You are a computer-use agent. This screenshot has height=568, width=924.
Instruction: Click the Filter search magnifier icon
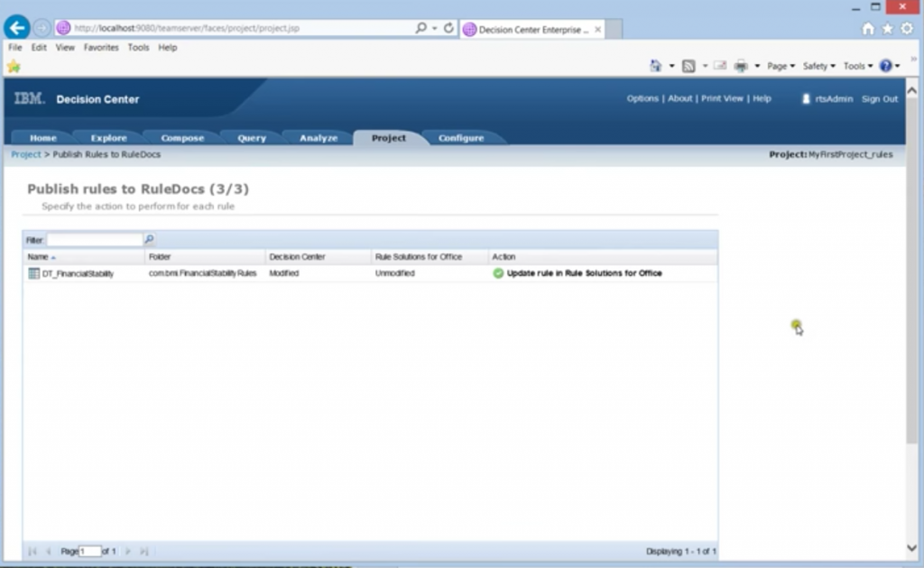coord(149,239)
